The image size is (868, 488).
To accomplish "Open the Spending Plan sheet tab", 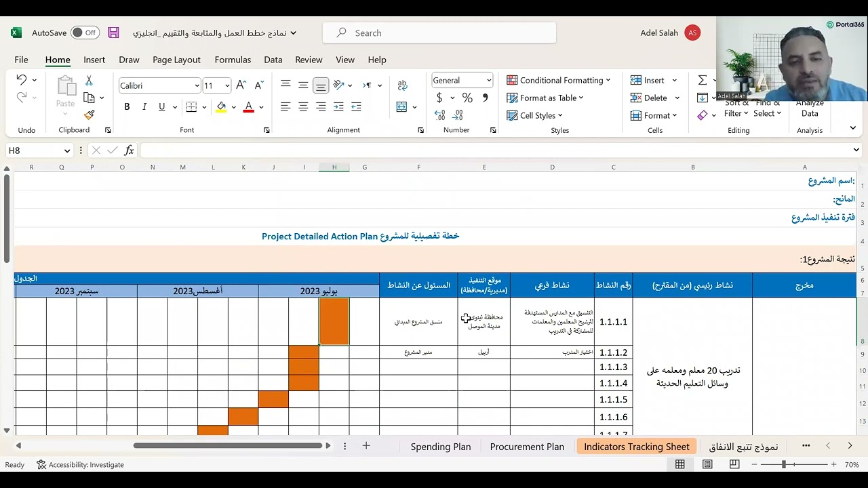I will pyautogui.click(x=441, y=447).
